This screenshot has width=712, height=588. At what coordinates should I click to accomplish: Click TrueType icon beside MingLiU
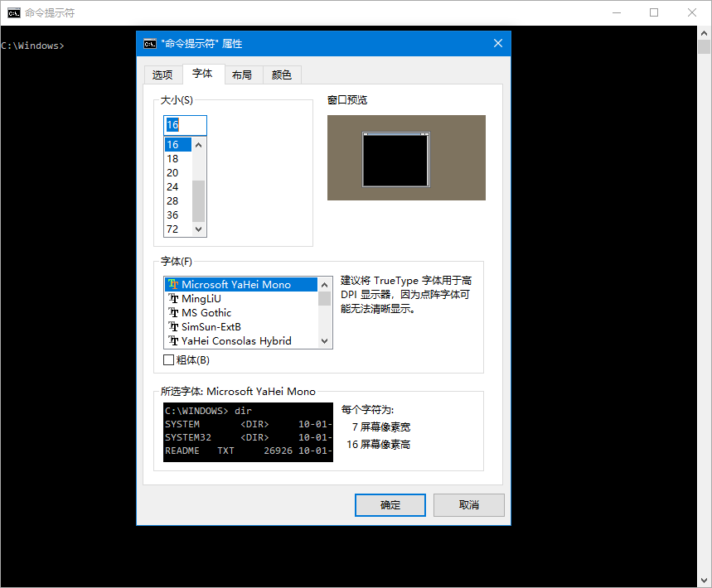[x=173, y=298]
